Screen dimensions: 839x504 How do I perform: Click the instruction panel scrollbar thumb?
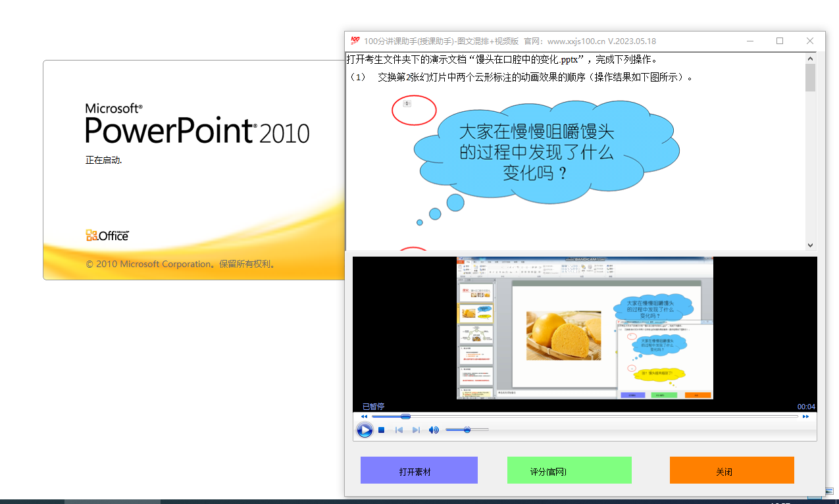[810, 77]
